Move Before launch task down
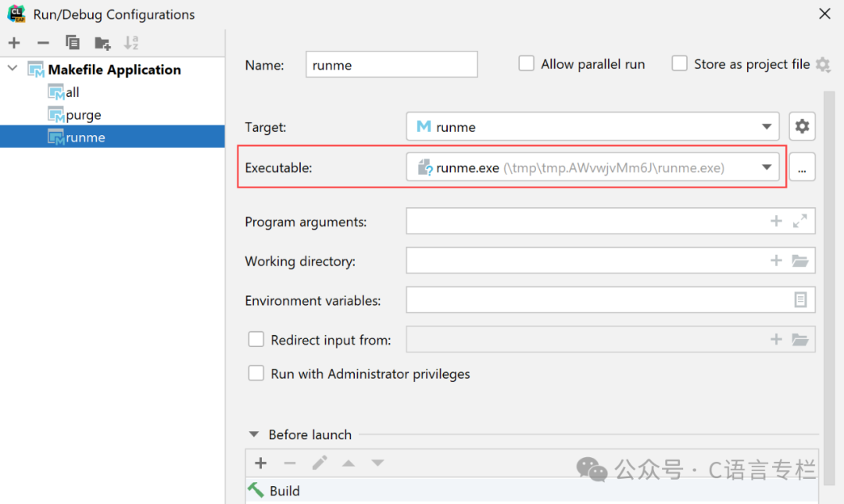 378,463
